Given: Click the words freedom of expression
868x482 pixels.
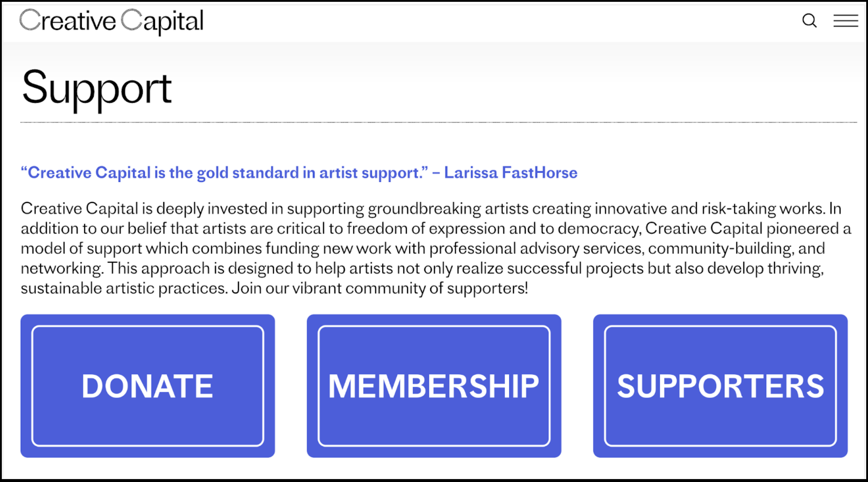Looking at the screenshot, I should pos(426,229).
